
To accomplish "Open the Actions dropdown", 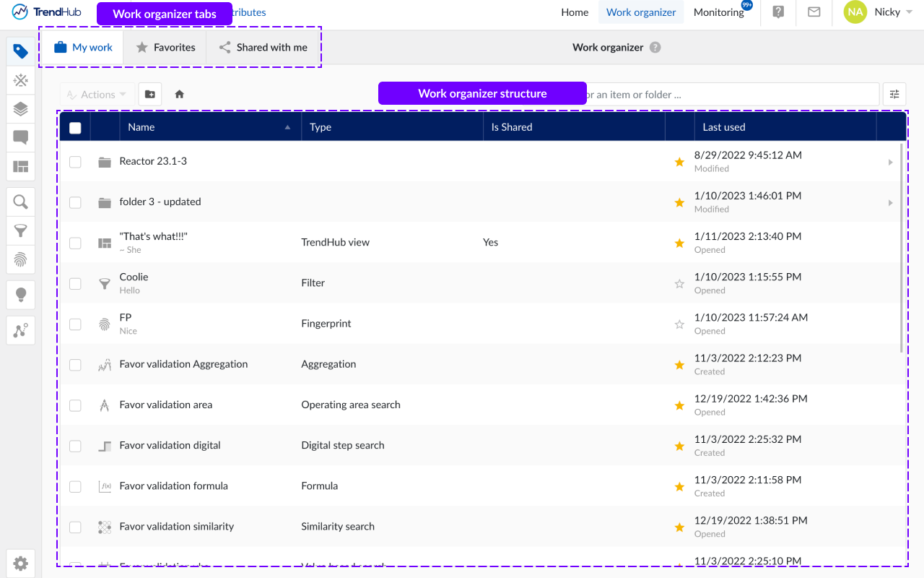I will (x=97, y=94).
